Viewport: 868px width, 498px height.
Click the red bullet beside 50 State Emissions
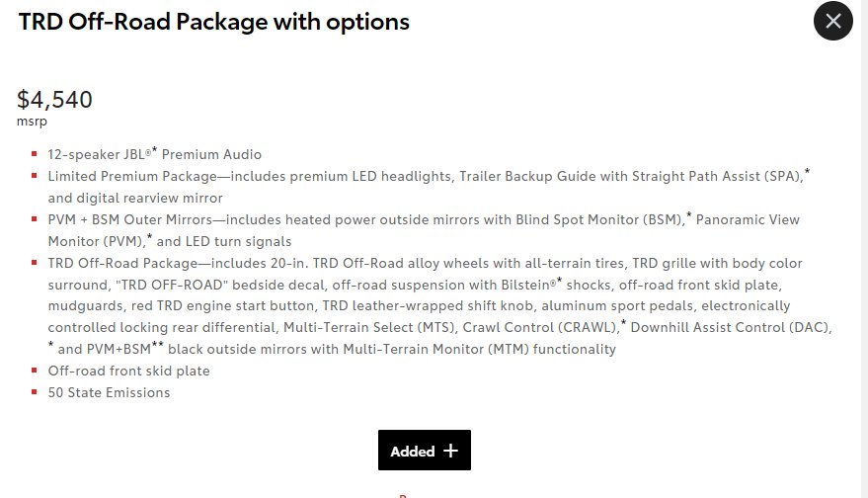click(x=35, y=392)
